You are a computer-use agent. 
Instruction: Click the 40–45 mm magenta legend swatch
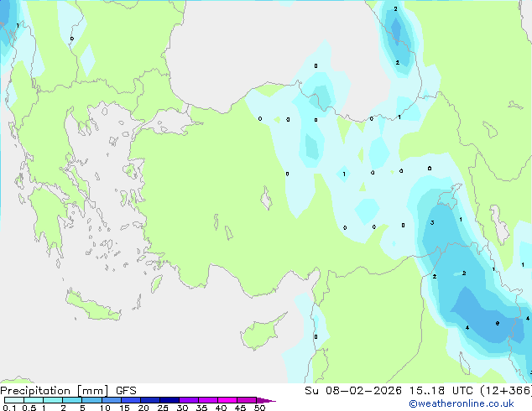[227, 400]
